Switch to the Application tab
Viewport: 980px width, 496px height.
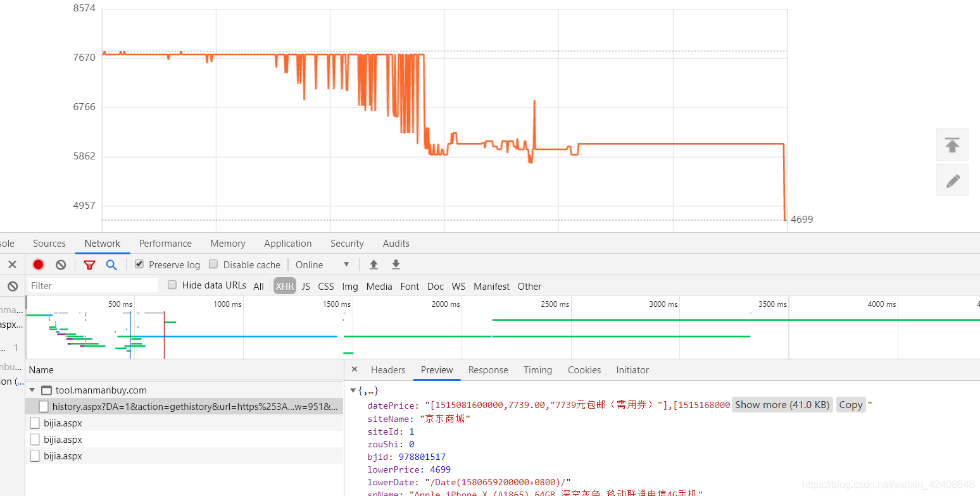[288, 244]
